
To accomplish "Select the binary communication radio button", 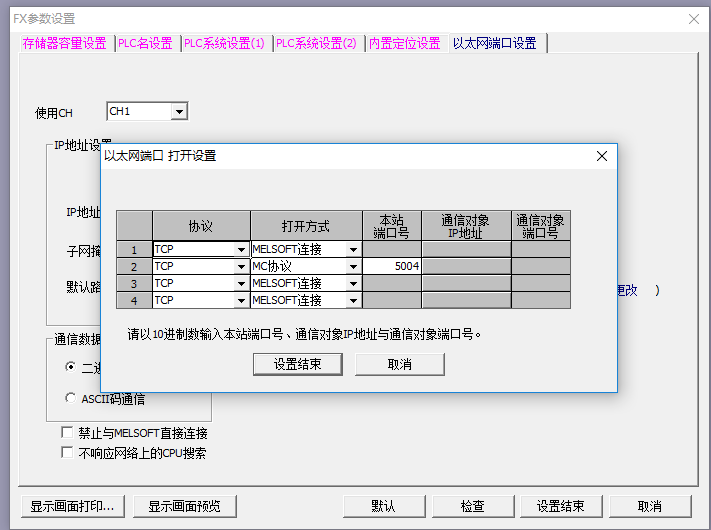I will coord(70,367).
